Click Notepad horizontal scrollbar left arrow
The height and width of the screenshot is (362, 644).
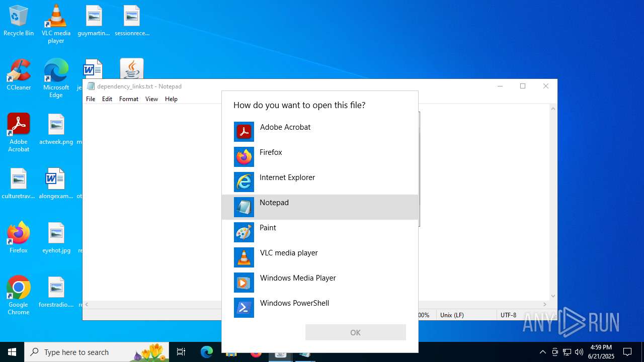tap(87, 304)
